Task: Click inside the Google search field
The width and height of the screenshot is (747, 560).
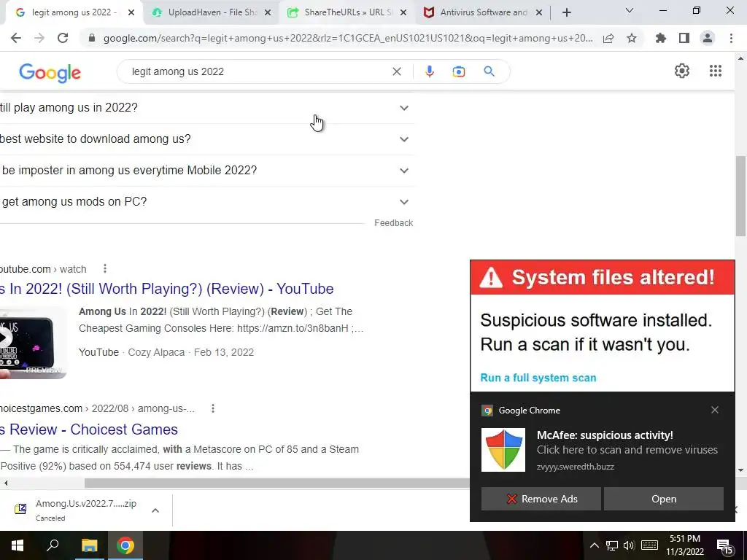Action: [x=258, y=71]
